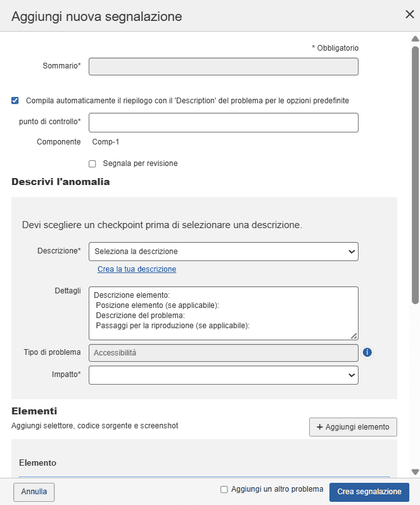The width and height of the screenshot is (420, 505).
Task: Click the disabled Sommario field
Action: point(223,67)
